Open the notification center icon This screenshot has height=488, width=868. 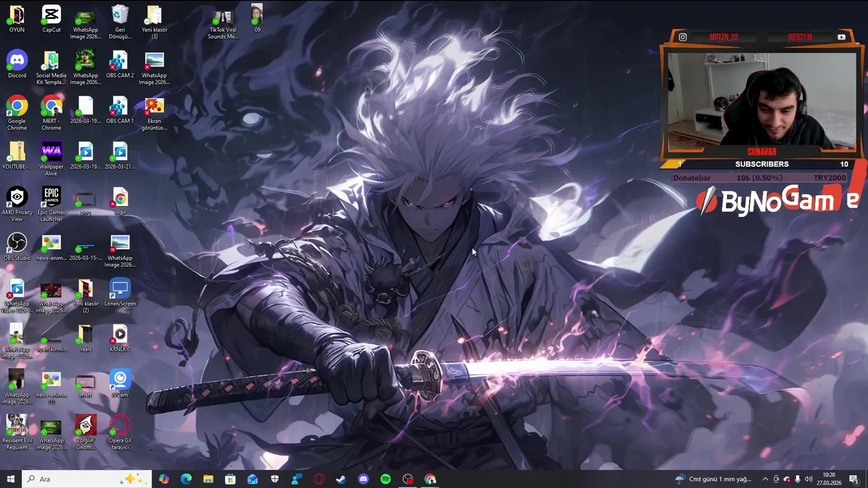click(x=854, y=479)
